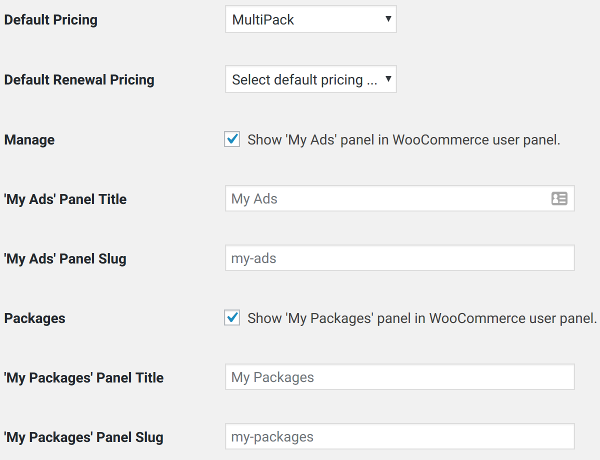Click the renewal pricing dropdown arrow

pos(388,79)
